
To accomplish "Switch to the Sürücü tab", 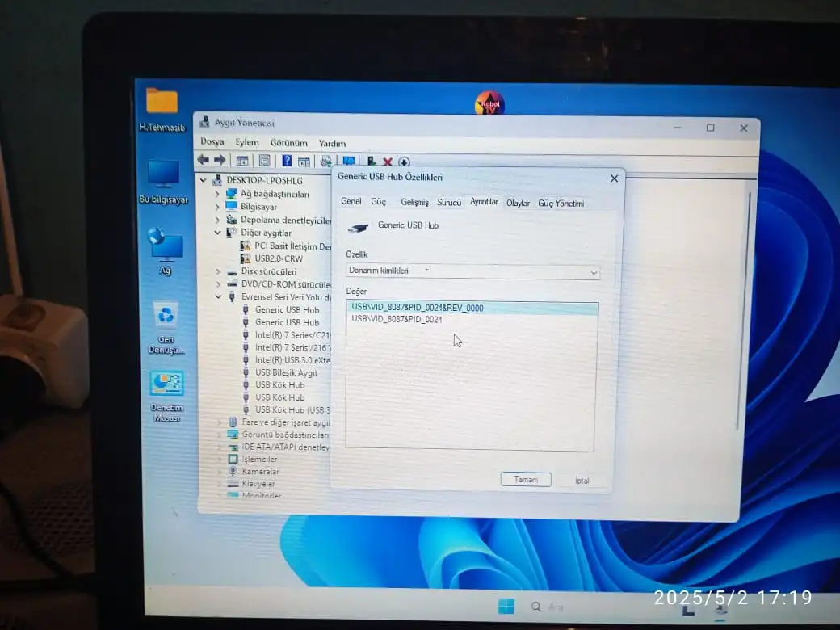I will (449, 203).
